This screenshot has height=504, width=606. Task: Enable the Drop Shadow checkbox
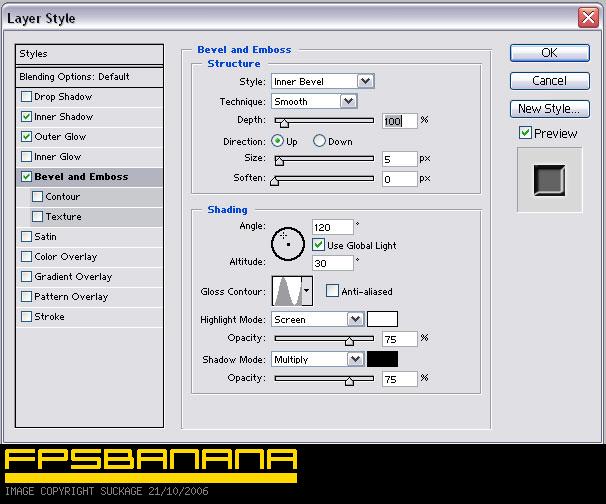pos(26,97)
